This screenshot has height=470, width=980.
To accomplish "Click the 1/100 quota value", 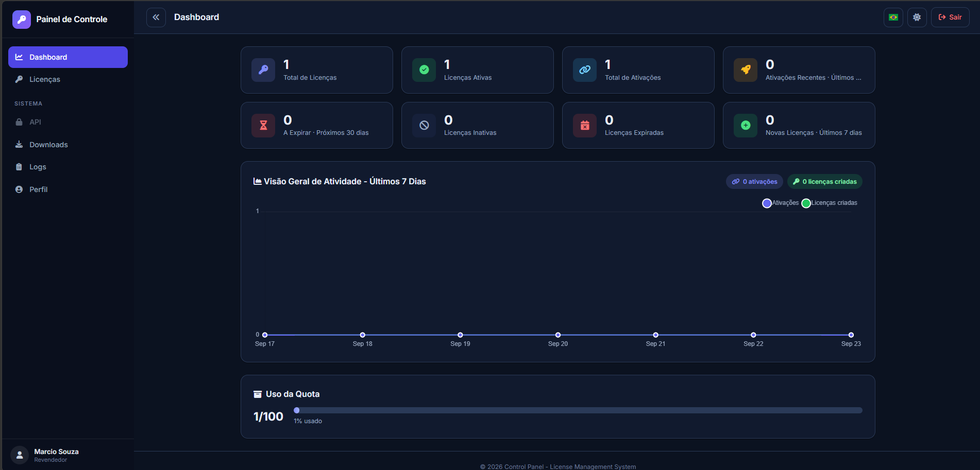I will click(268, 416).
